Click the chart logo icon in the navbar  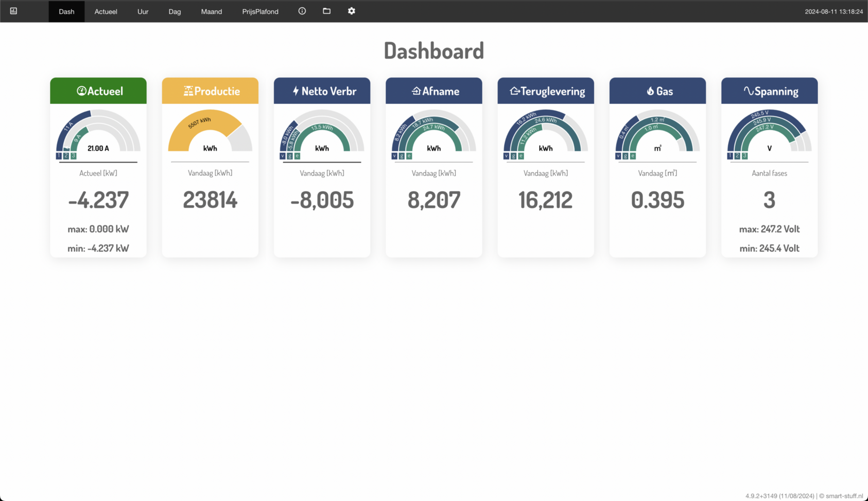[x=13, y=11]
